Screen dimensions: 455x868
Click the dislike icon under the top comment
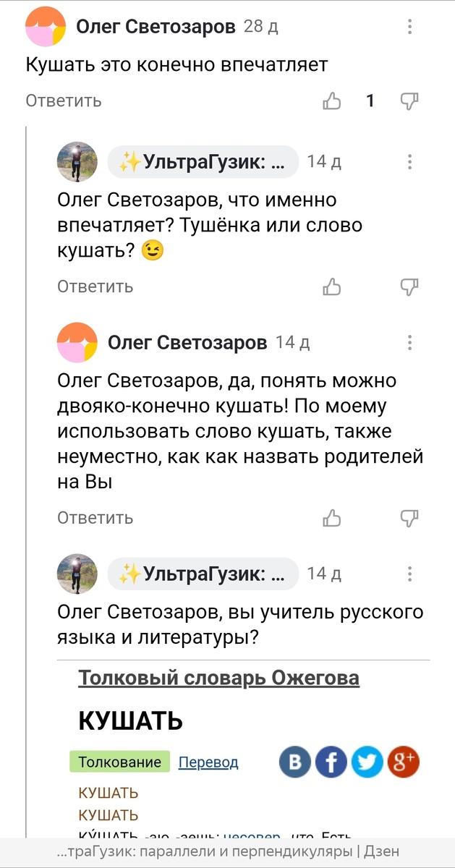pyautogui.click(x=410, y=101)
